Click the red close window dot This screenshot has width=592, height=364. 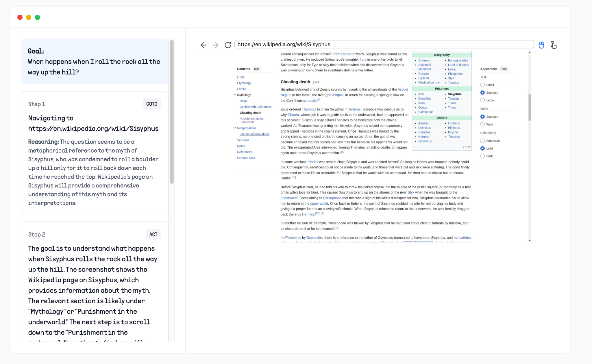click(20, 17)
